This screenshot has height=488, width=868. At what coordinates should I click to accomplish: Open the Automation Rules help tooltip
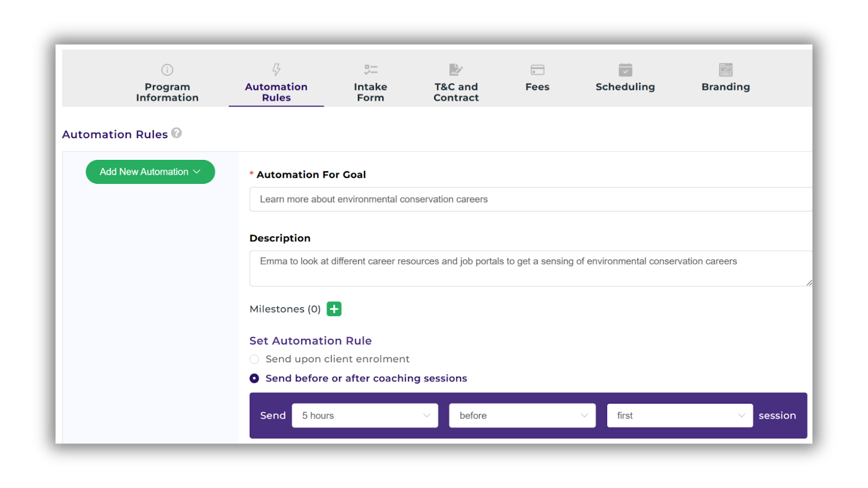coord(176,133)
